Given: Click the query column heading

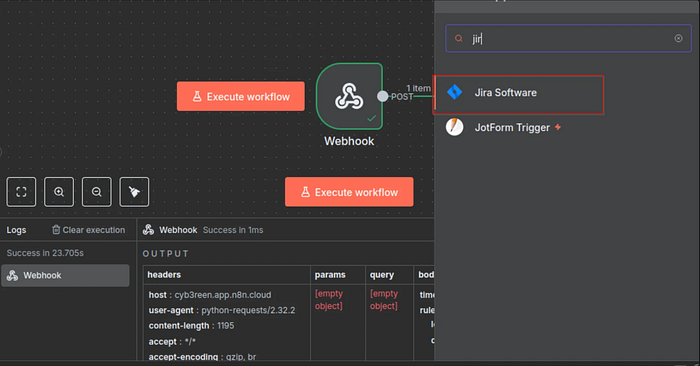Looking at the screenshot, I should click(x=382, y=274).
